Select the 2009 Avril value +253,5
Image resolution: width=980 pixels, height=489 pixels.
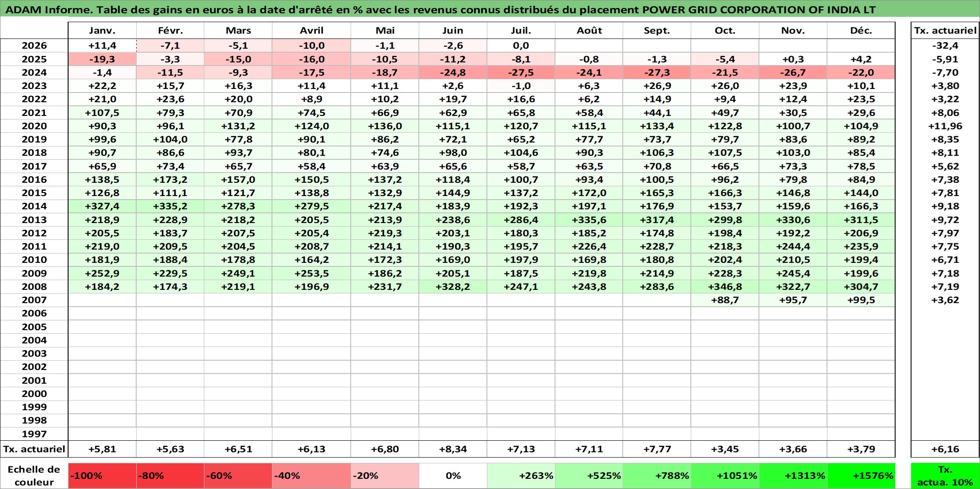click(311, 273)
